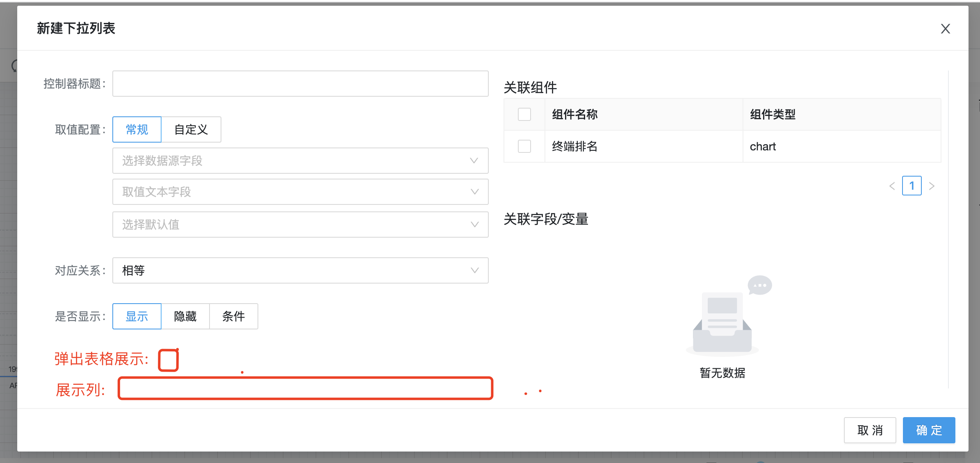The height and width of the screenshot is (463, 980).
Task: Open the 取值文本字段 dropdown chevron
Action: pos(474,192)
